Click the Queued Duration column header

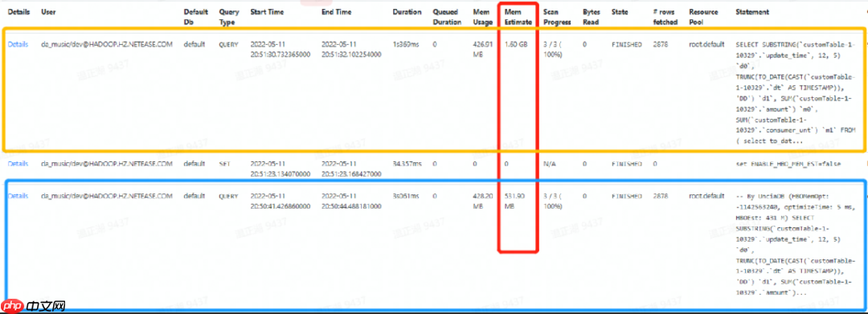click(448, 17)
